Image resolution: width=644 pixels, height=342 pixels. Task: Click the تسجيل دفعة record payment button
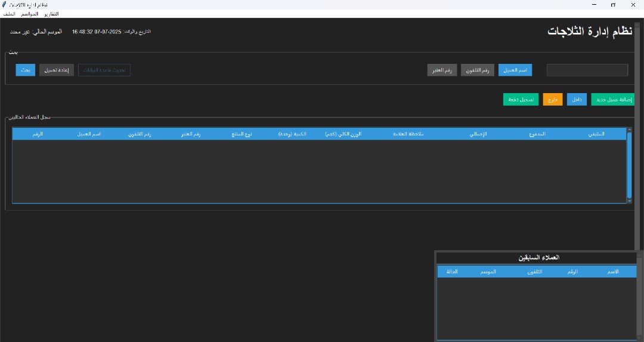(x=521, y=100)
